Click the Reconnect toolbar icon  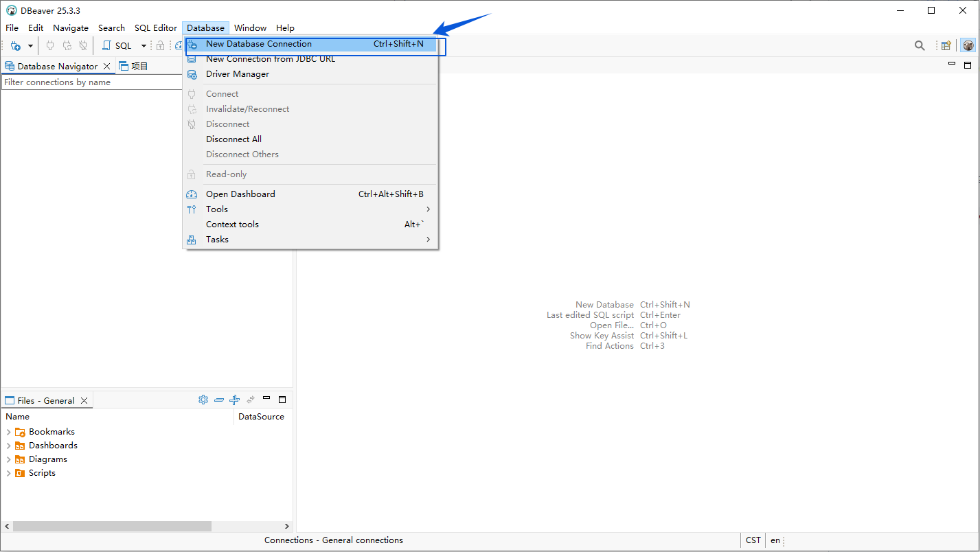(67, 46)
